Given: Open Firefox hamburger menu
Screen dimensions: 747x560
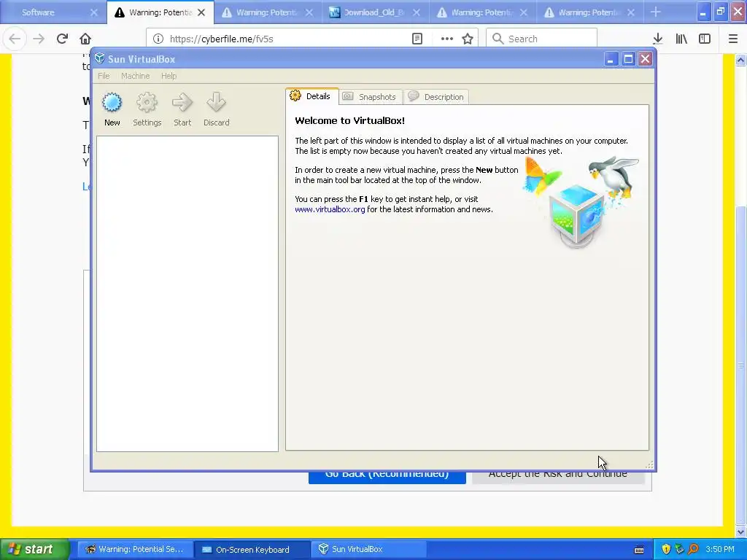Looking at the screenshot, I should click(x=733, y=39).
